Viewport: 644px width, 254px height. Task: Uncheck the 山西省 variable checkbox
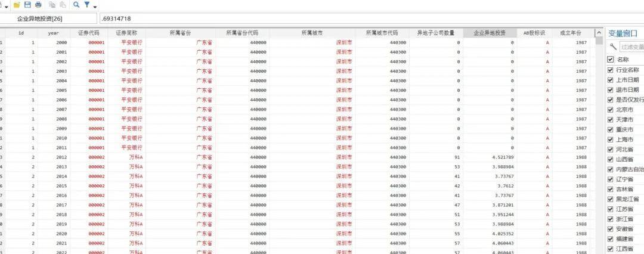(611, 159)
